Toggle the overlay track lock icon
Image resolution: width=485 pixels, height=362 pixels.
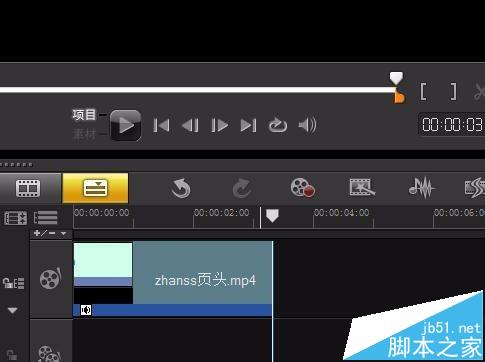[11, 355]
